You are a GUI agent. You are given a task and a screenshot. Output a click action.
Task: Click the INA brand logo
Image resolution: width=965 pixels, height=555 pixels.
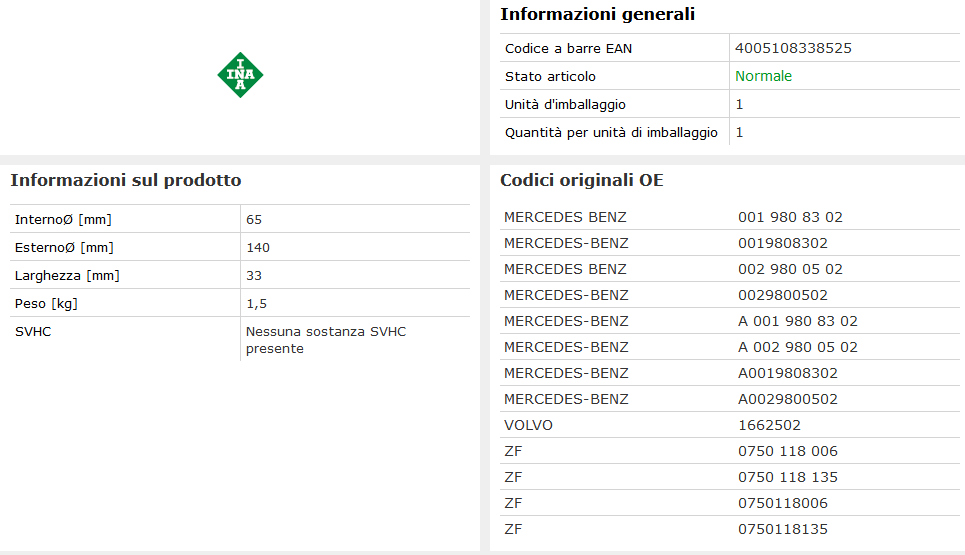(240, 75)
